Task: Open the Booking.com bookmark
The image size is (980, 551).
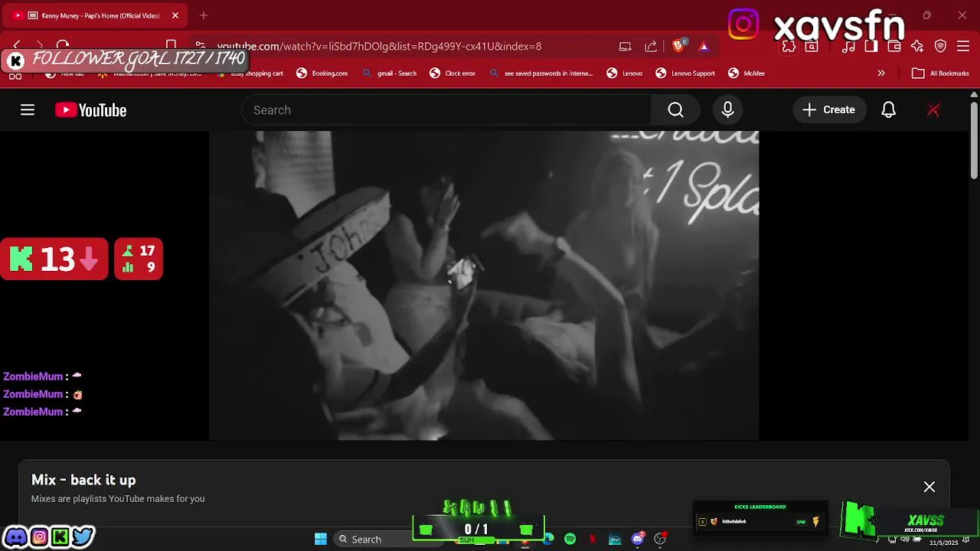Action: tap(322, 73)
